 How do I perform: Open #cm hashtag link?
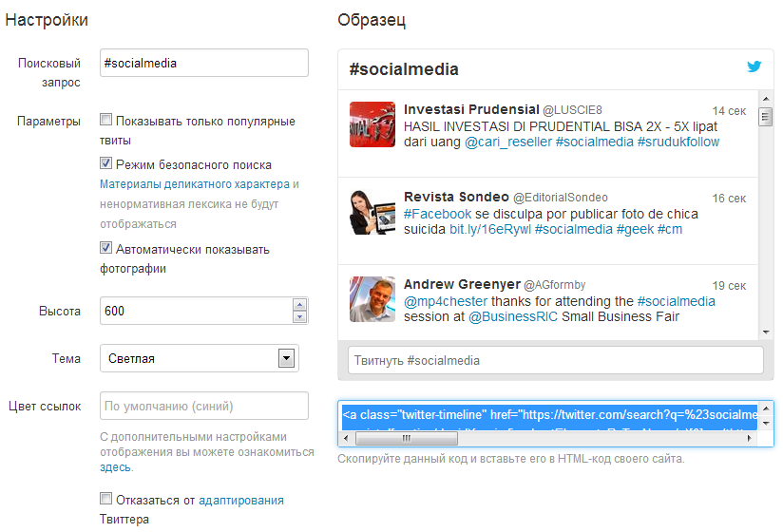tap(670, 229)
